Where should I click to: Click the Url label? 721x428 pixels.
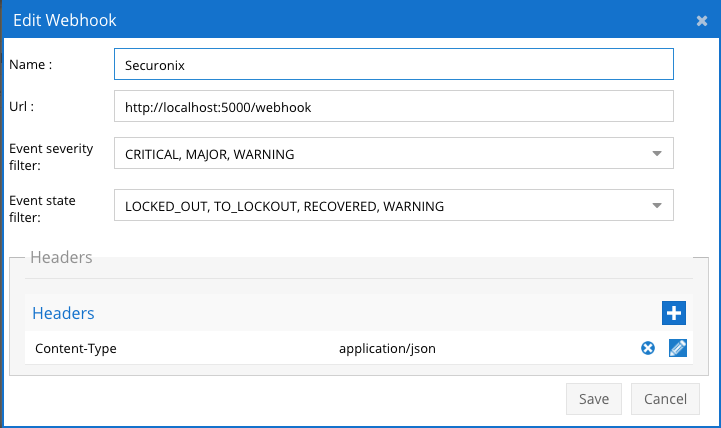tap(22, 106)
